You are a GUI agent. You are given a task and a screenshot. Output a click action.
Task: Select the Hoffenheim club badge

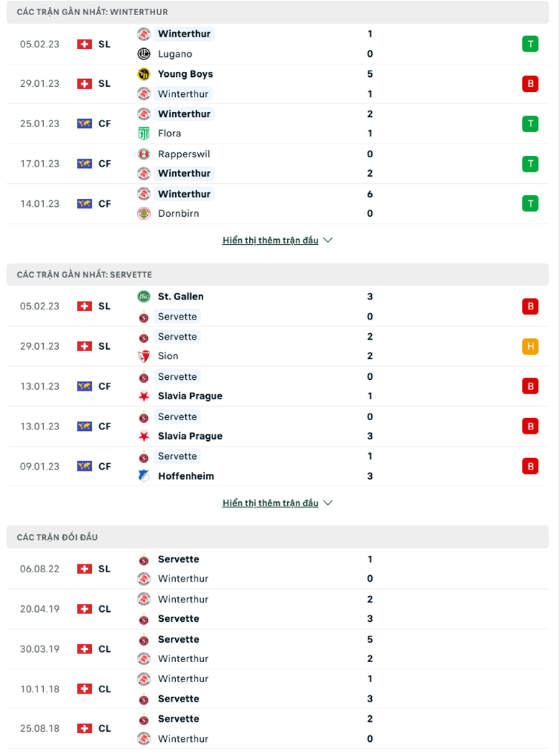click(143, 476)
